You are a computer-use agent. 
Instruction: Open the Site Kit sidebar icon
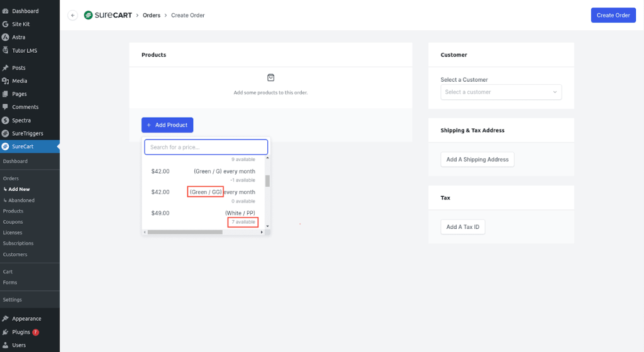pyautogui.click(x=6, y=24)
